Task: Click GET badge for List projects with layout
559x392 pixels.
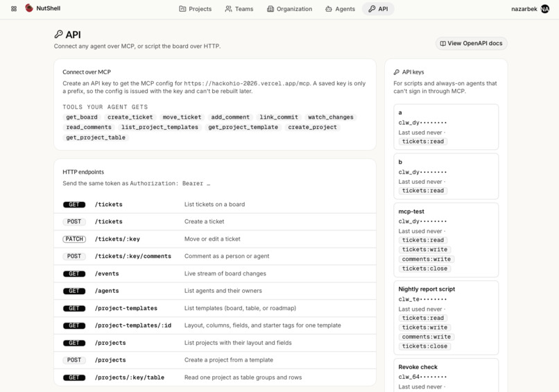Action: point(74,343)
